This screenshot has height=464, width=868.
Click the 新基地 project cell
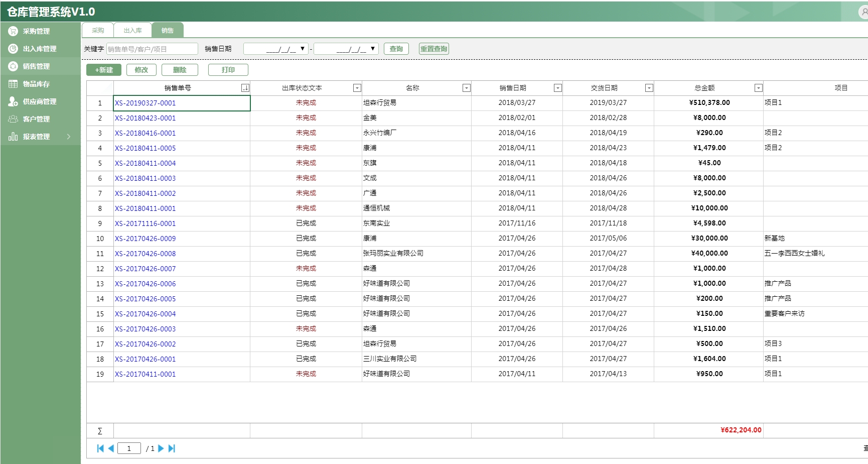[815, 239]
